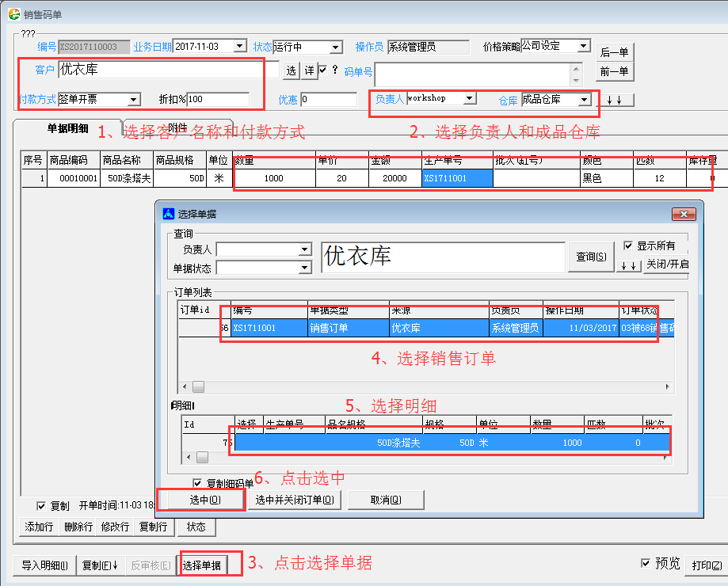728x586 pixels.
Task: Click the 复制行 button
Action: [x=153, y=527]
